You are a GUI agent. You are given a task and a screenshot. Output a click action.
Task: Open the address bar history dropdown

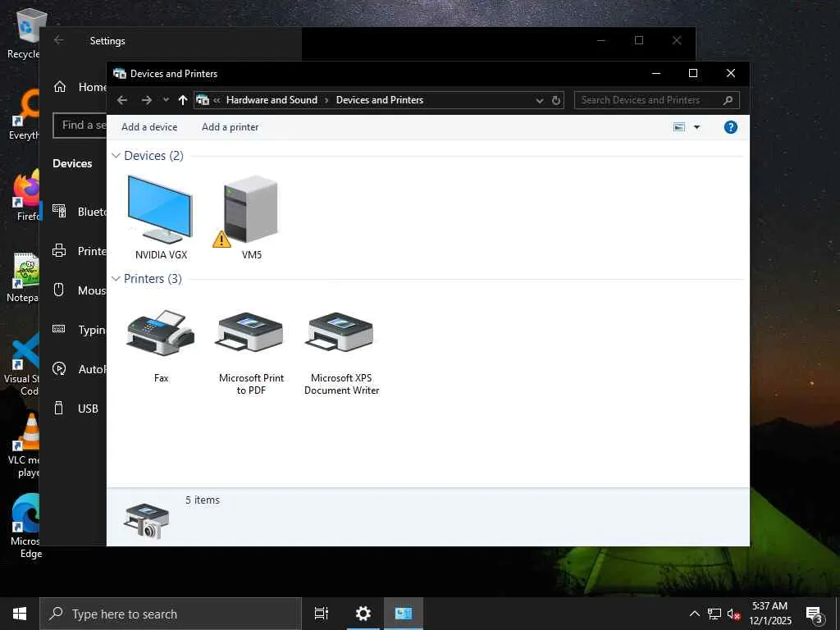tap(540, 100)
